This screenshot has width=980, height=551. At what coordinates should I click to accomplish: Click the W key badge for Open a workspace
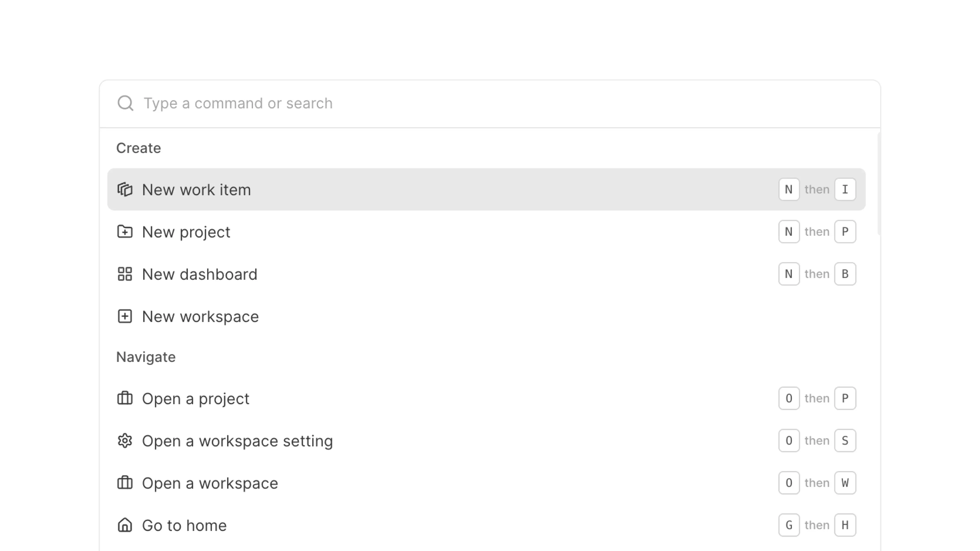(845, 482)
